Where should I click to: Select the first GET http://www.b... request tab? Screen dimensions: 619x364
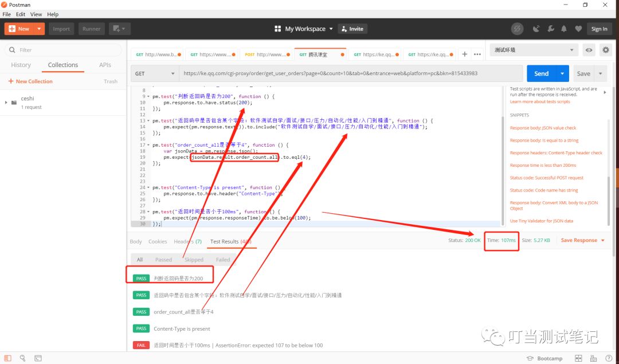(158, 54)
